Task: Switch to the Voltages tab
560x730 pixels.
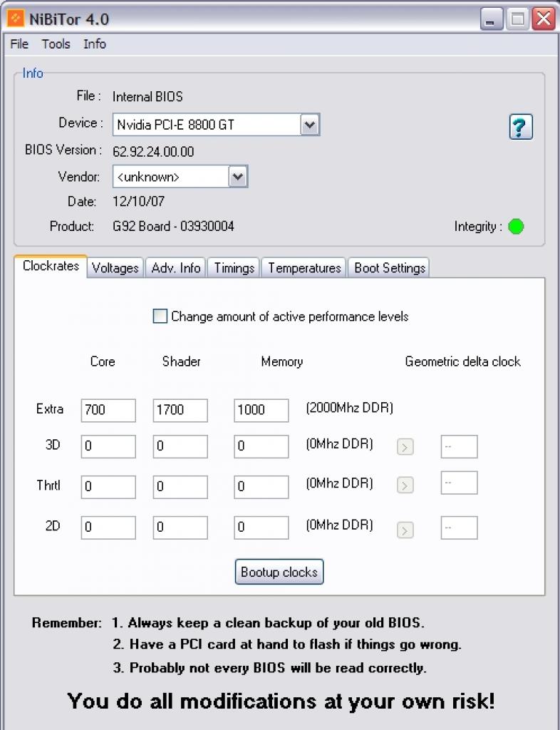Action: [x=115, y=268]
